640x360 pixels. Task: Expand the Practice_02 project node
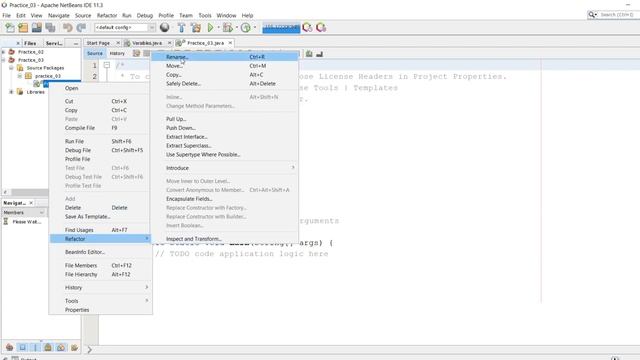(4, 52)
